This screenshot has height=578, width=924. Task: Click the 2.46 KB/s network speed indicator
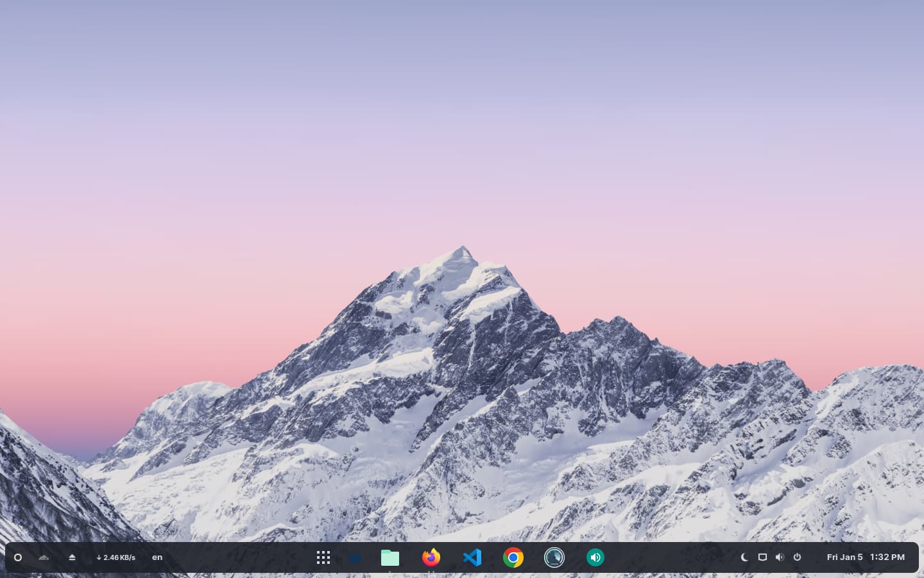pyautogui.click(x=116, y=557)
